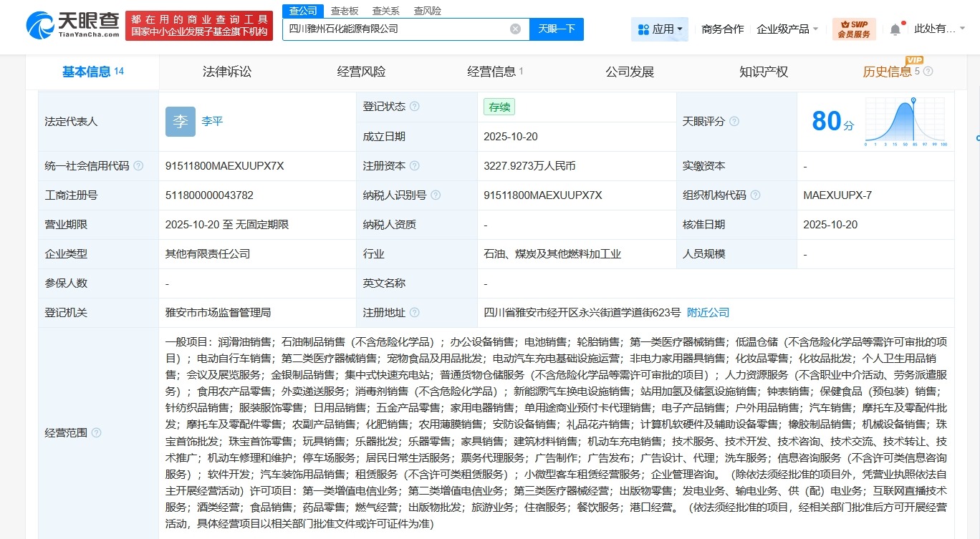Expand the 企业级产品 dropdown
Image resolution: width=980 pixels, height=539 pixels.
click(x=787, y=29)
